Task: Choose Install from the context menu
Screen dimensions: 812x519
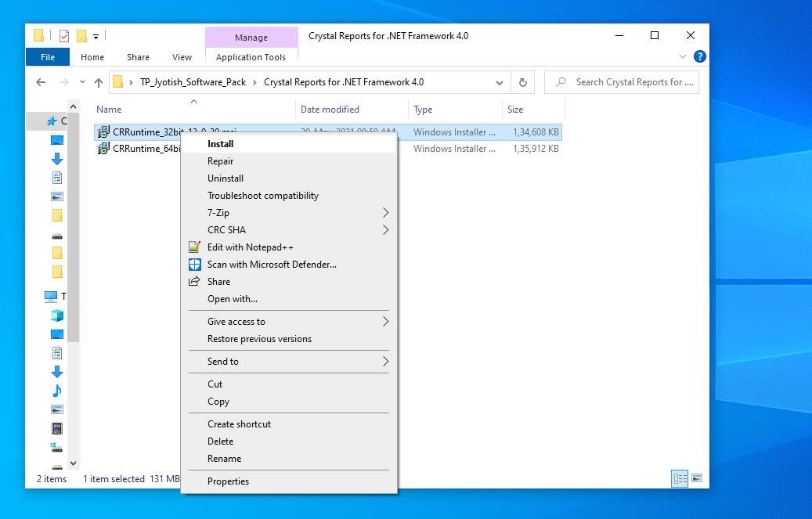Action: tap(221, 144)
